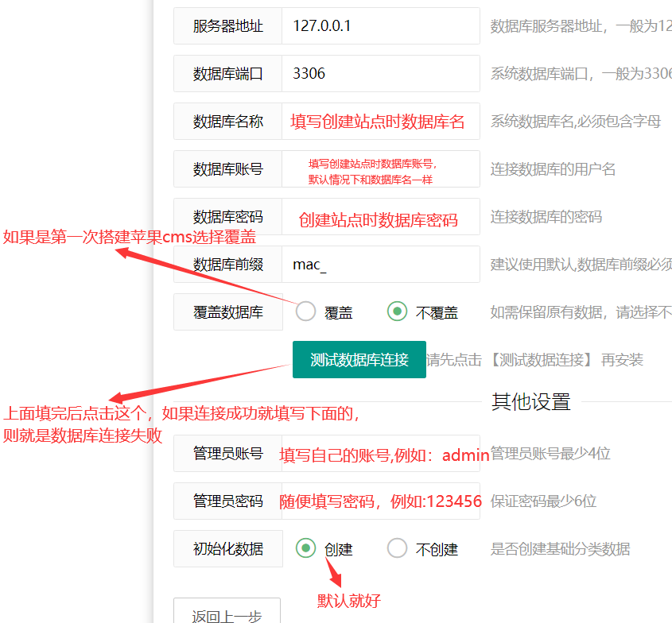Focus the 数据库前缀 field containing mac_
The width and height of the screenshot is (672, 623).
pyautogui.click(x=380, y=265)
